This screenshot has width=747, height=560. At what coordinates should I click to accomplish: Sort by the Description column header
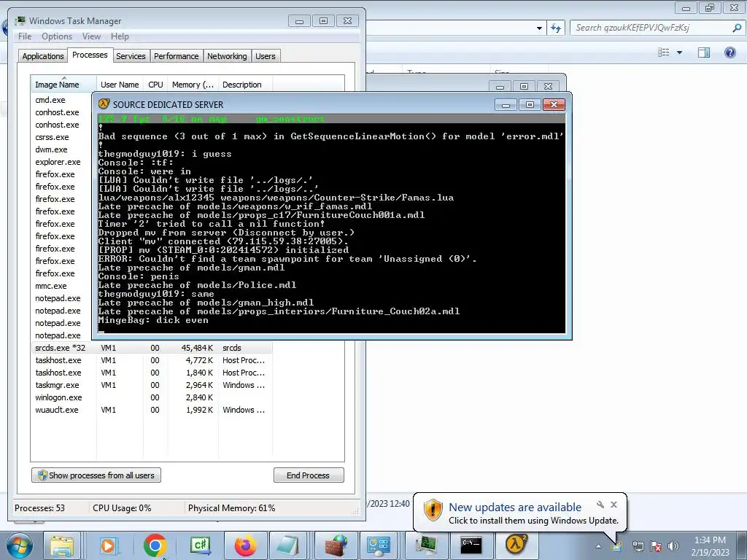pyautogui.click(x=245, y=85)
